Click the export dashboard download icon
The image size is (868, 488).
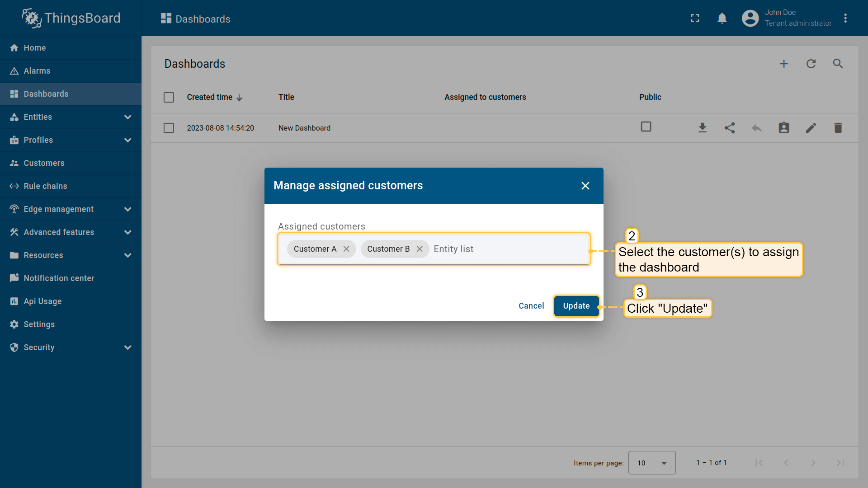click(x=702, y=128)
